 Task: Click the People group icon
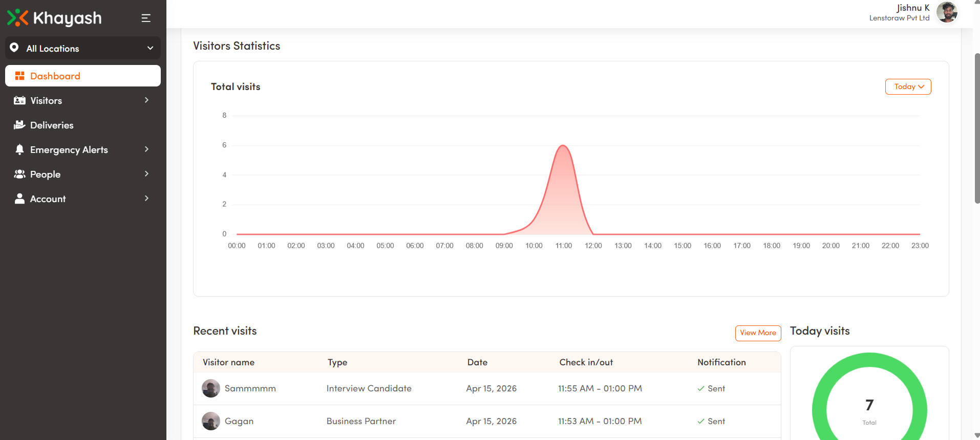19,174
